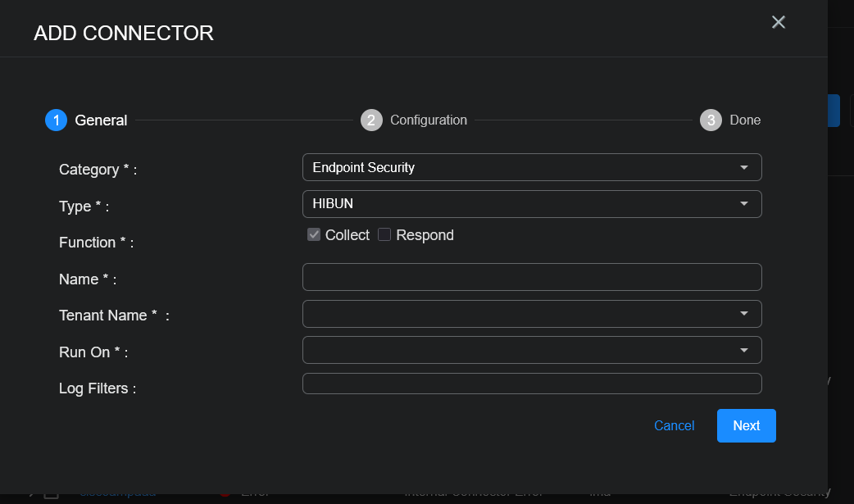Toggle the Collect checkbox
This screenshot has height=504, width=854.
(x=314, y=235)
